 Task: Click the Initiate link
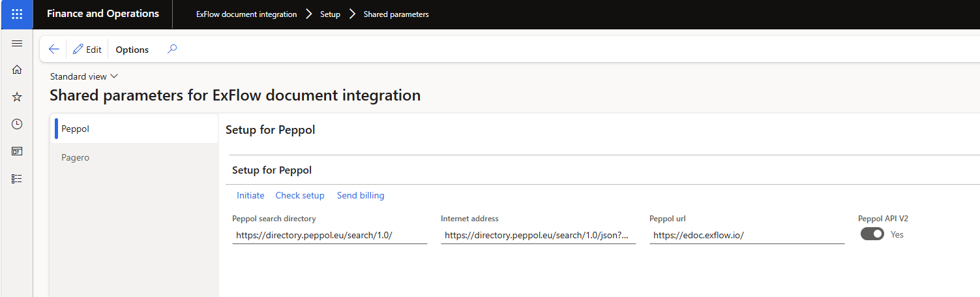[250, 195]
